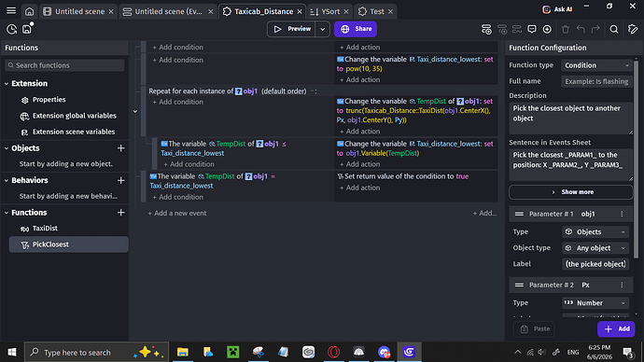Open Parameter #1 Type Objects dropdown
Image resolution: width=644 pixels, height=362 pixels.
pos(595,232)
